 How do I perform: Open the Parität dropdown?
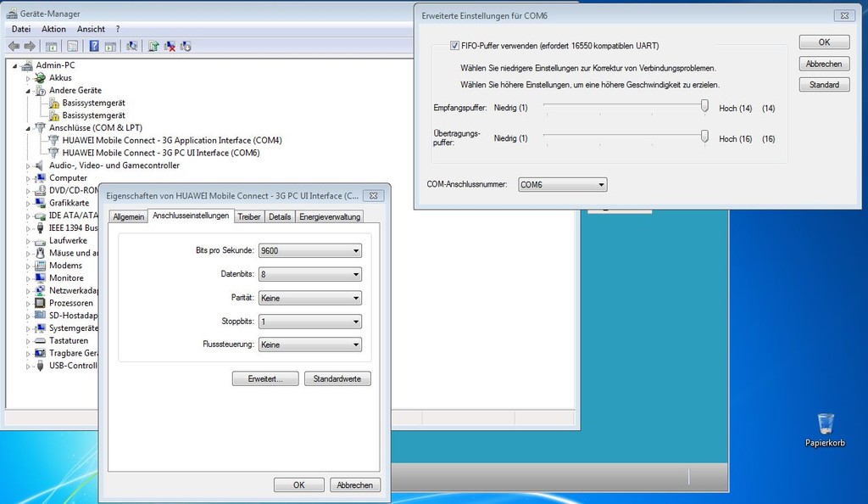(310, 298)
